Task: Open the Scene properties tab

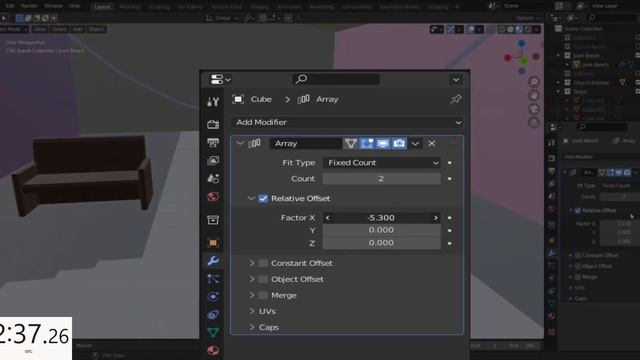Action: 213,178
